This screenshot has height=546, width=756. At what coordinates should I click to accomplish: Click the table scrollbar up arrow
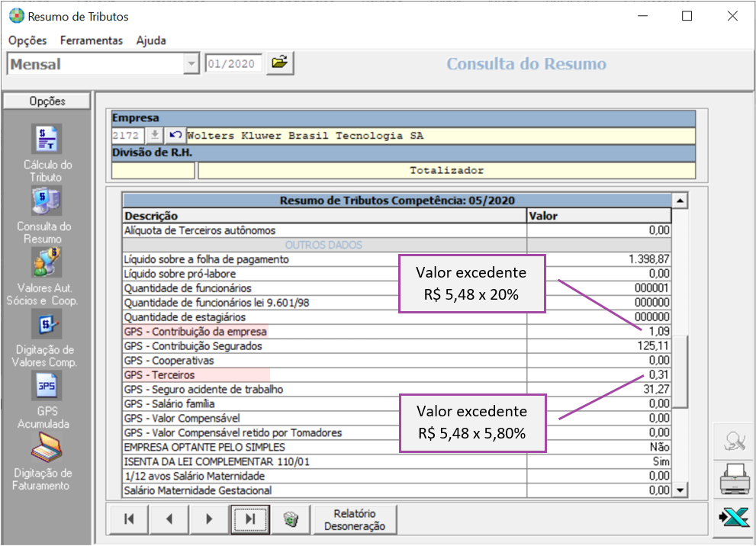tap(680, 201)
